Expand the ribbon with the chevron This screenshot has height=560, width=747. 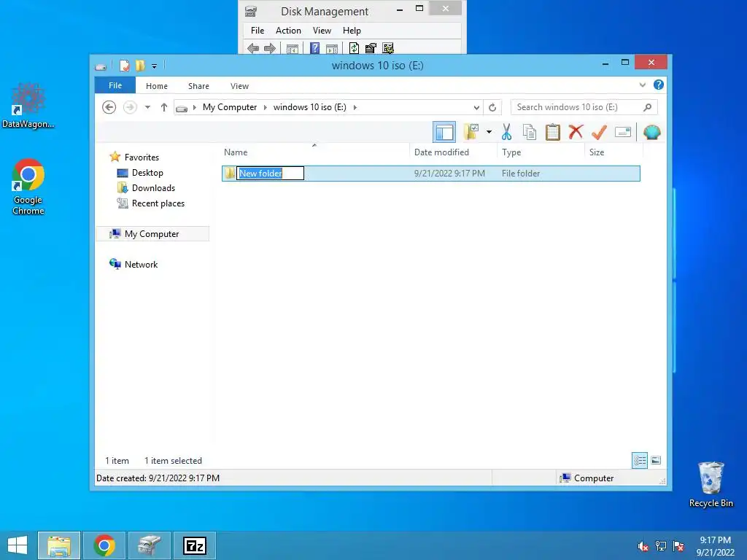[642, 85]
